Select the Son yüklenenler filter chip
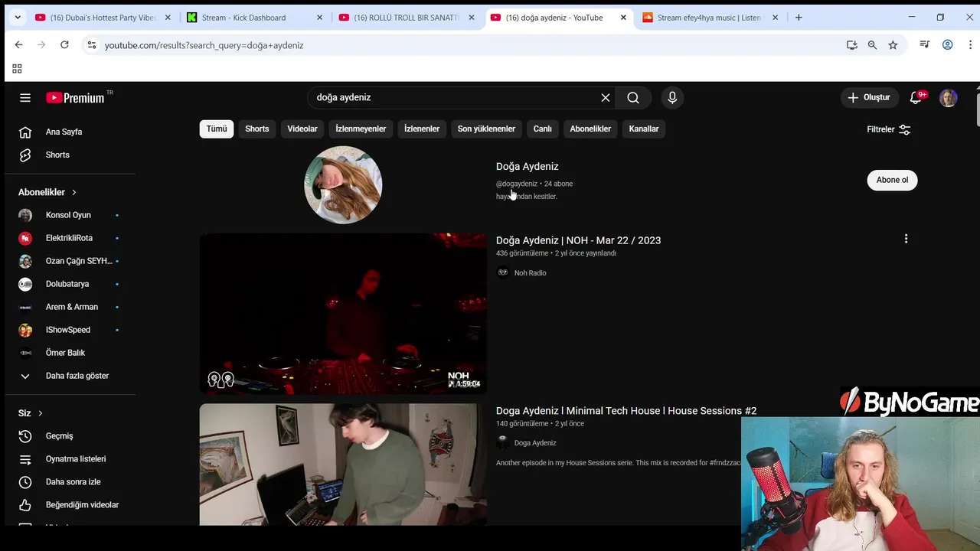 486,129
